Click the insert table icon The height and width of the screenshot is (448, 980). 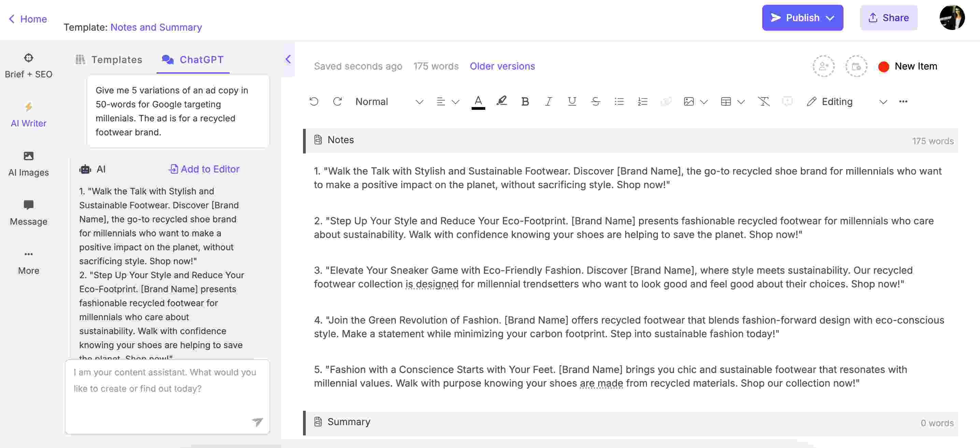(725, 102)
